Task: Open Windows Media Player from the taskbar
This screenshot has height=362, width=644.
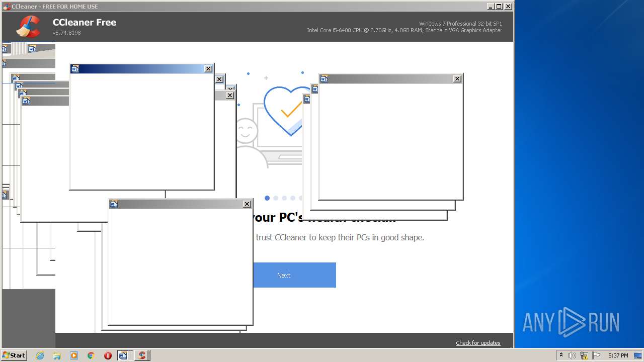Action: [x=74, y=355]
